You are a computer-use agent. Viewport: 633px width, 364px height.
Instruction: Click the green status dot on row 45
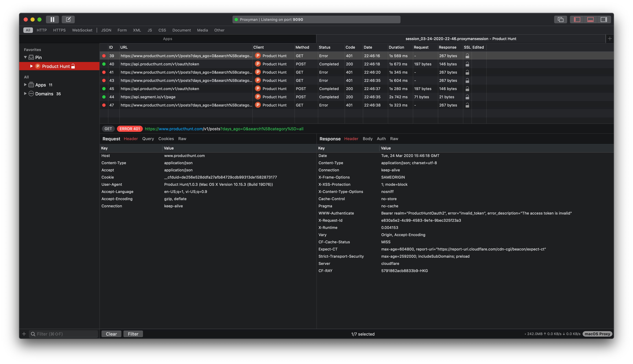tap(104, 89)
